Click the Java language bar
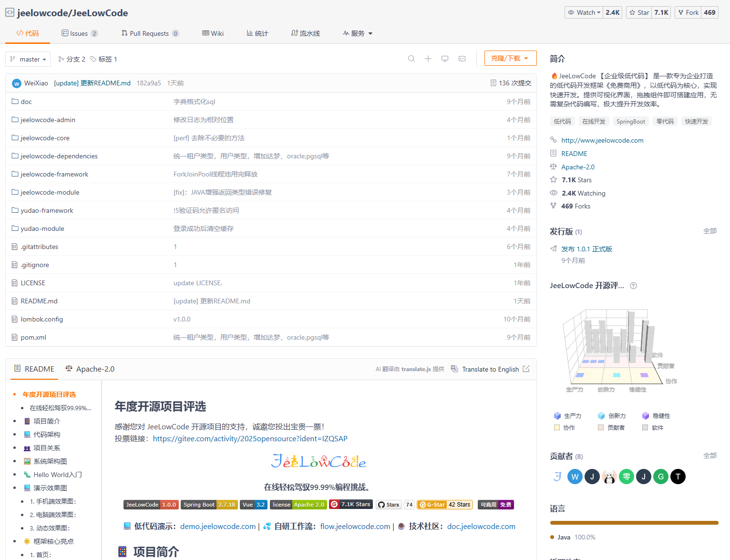This screenshot has width=730, height=560. point(634,523)
